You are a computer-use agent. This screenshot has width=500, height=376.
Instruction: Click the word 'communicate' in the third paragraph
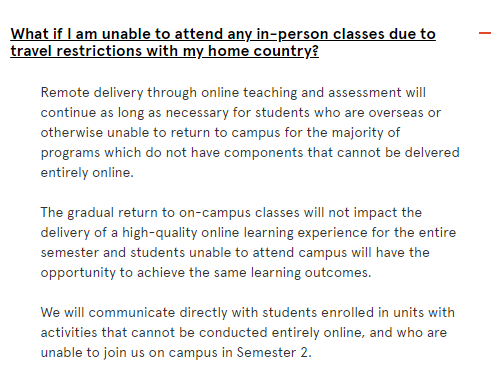(132, 312)
